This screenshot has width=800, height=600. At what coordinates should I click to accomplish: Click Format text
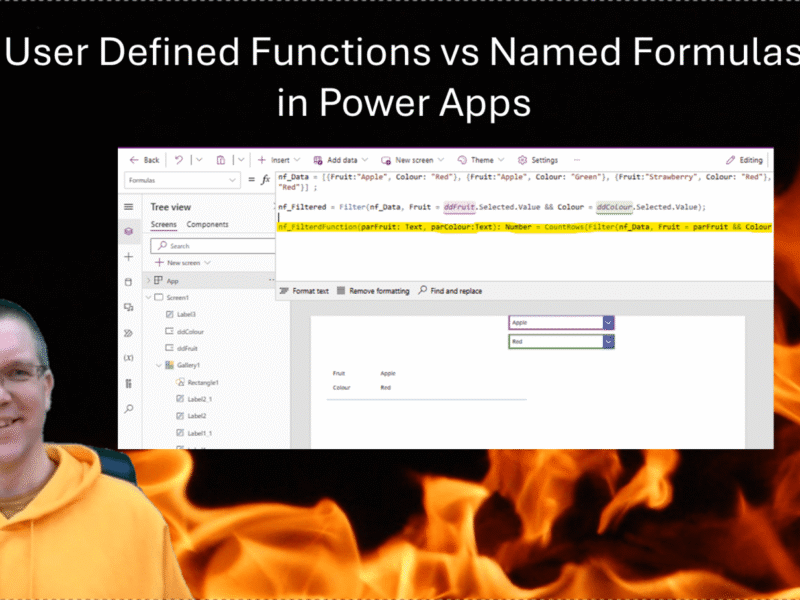[x=304, y=291]
